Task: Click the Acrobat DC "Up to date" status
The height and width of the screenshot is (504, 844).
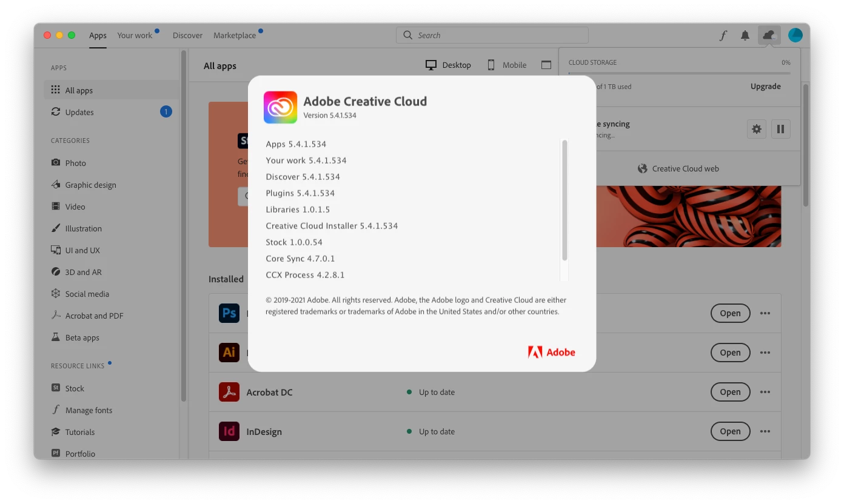Action: tap(431, 392)
